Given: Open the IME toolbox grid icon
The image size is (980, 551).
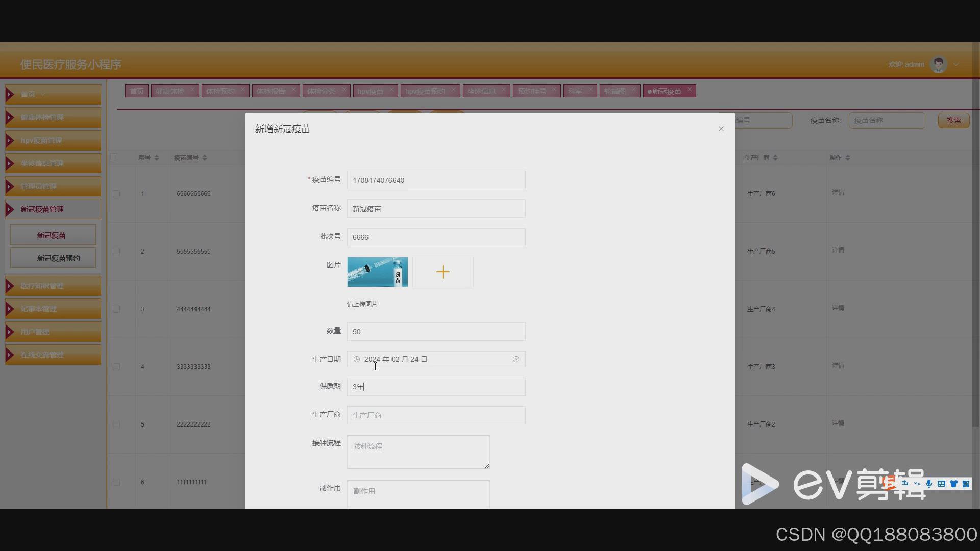Looking at the screenshot, I should click(x=966, y=484).
